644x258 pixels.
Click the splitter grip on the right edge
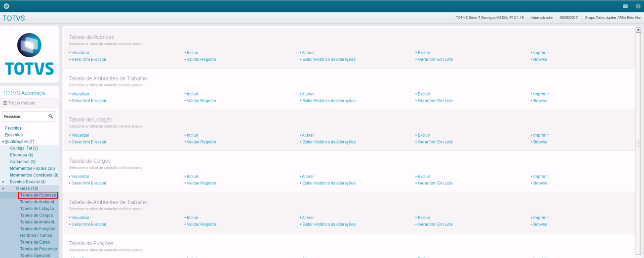pyautogui.click(x=638, y=144)
